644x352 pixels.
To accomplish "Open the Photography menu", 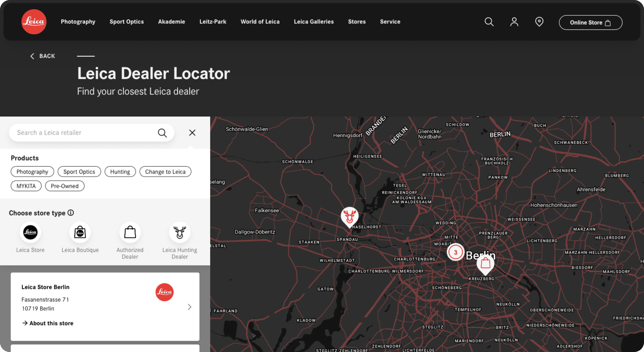I will click(78, 22).
